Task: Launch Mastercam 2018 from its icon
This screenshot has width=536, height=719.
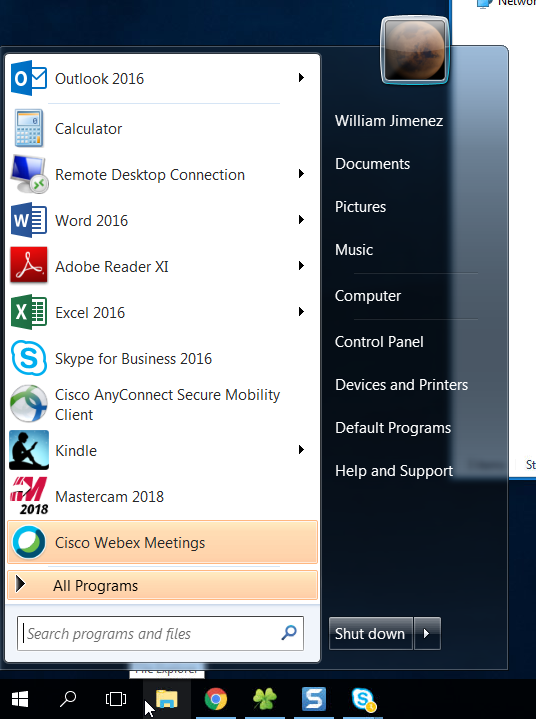Action: coord(29,496)
